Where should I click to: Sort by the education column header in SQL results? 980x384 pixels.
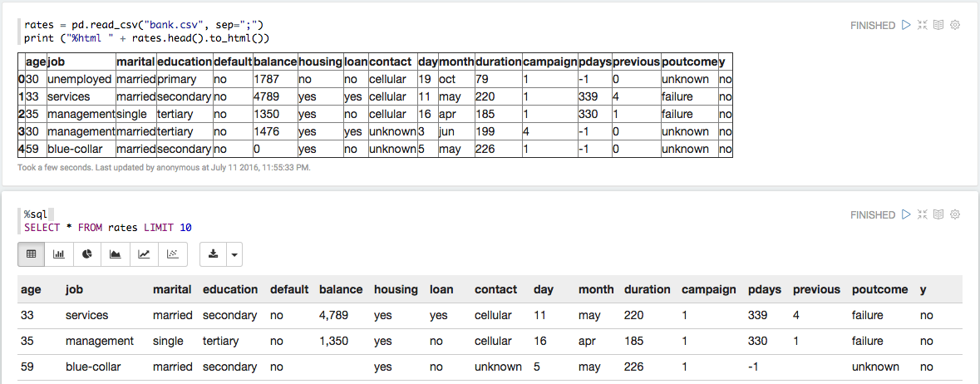(230, 289)
